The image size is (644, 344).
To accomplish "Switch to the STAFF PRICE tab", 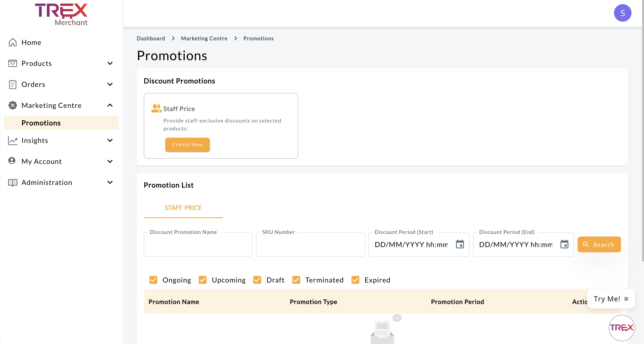I will click(x=183, y=208).
